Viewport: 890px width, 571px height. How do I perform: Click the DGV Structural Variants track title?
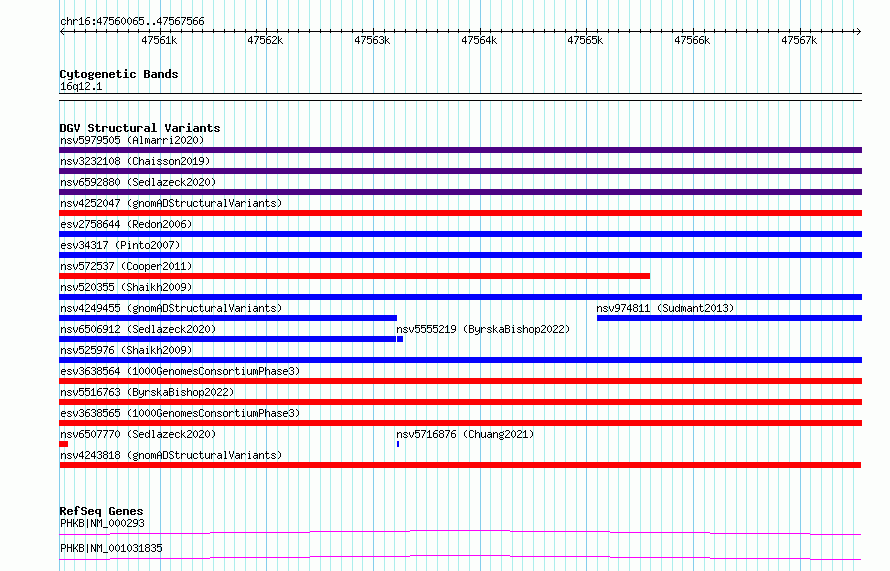[x=140, y=128]
